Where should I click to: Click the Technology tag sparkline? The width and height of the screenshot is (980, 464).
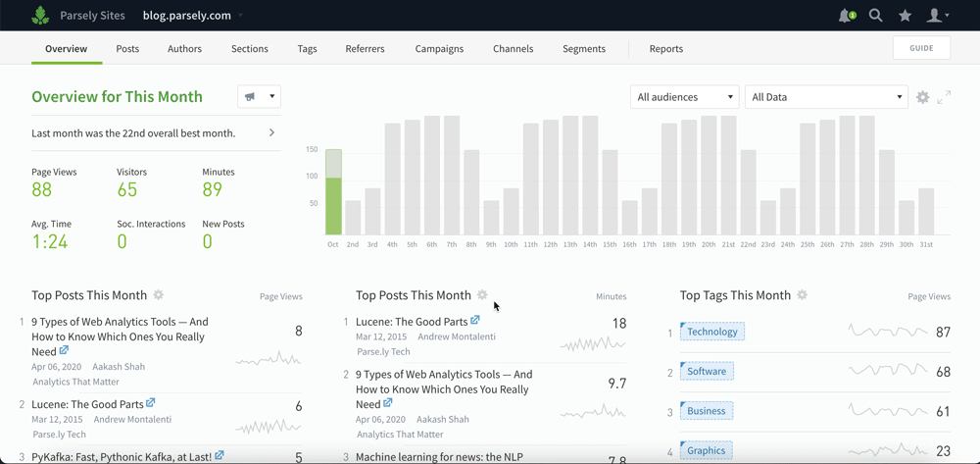pyautogui.click(x=888, y=332)
